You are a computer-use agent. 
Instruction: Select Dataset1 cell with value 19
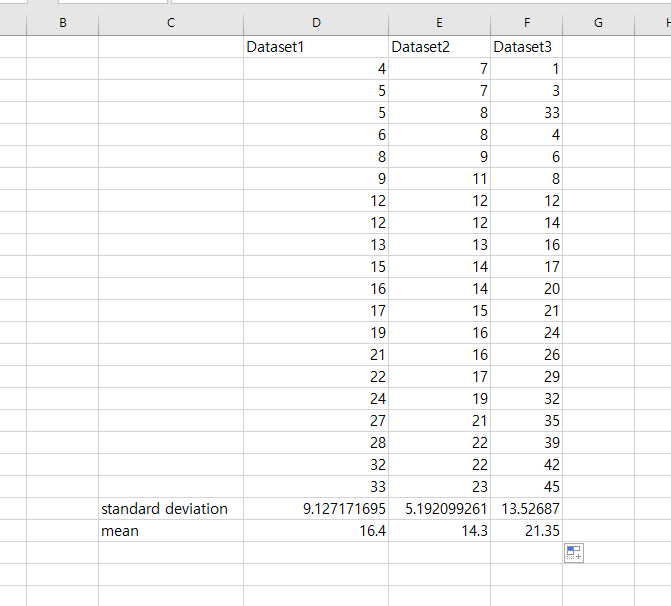[x=316, y=333]
